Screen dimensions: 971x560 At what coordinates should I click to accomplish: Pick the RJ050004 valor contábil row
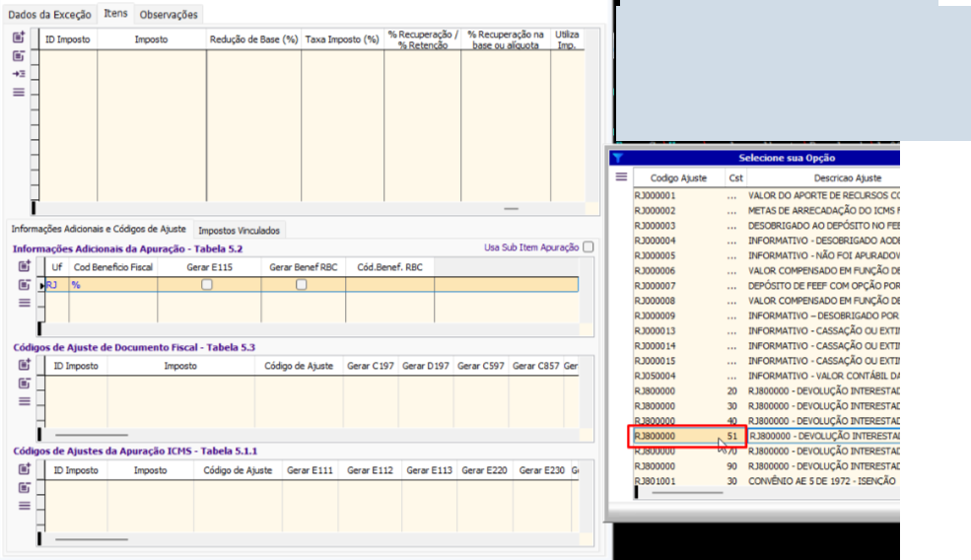click(766, 376)
